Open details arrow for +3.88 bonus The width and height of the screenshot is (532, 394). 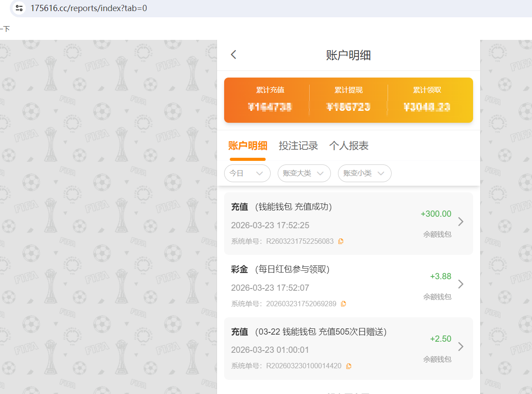click(461, 284)
